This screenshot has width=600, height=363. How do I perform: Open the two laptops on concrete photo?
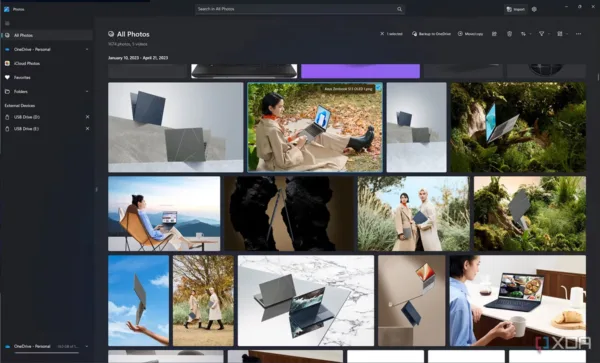coord(176,127)
